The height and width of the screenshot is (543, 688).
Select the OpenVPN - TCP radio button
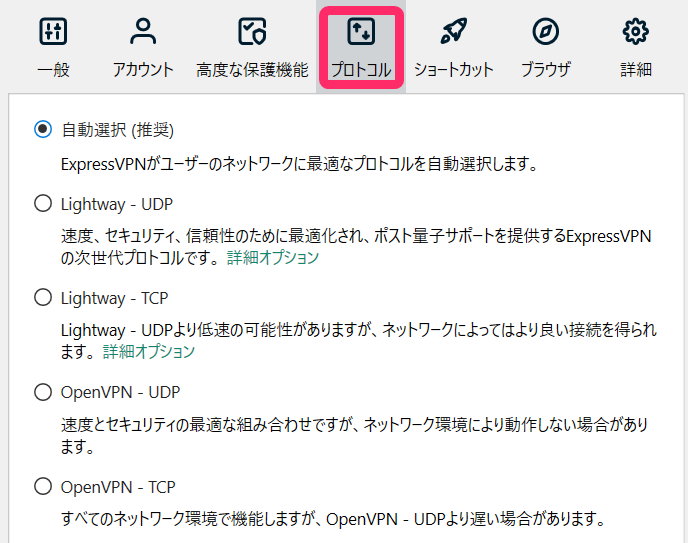pyautogui.click(x=43, y=486)
